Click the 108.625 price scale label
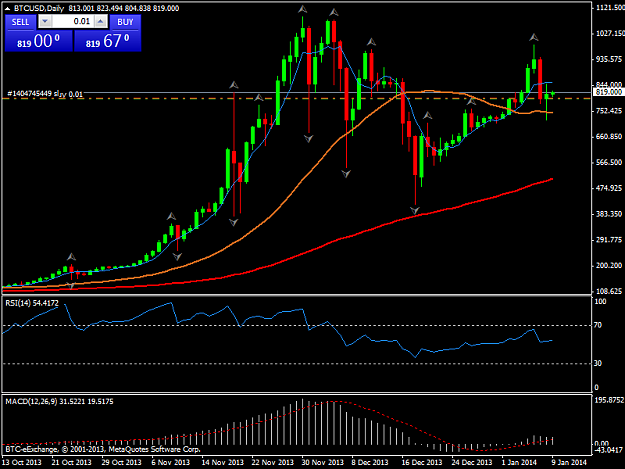The width and height of the screenshot is (625, 469). [x=609, y=291]
